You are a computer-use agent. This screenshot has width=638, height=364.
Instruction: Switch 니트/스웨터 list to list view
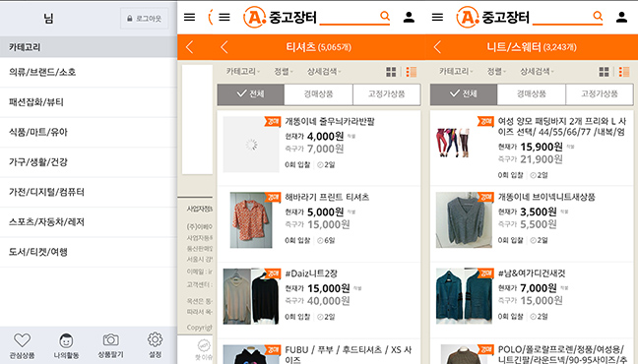pos(624,72)
